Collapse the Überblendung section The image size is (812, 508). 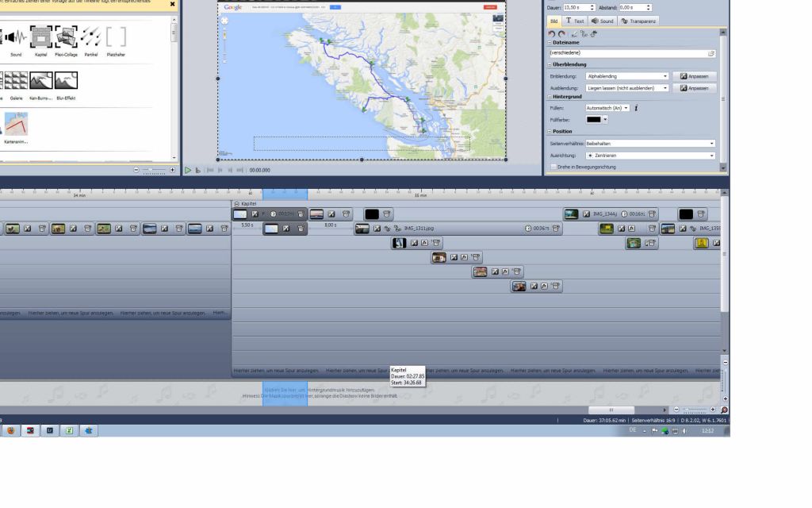tap(550, 64)
